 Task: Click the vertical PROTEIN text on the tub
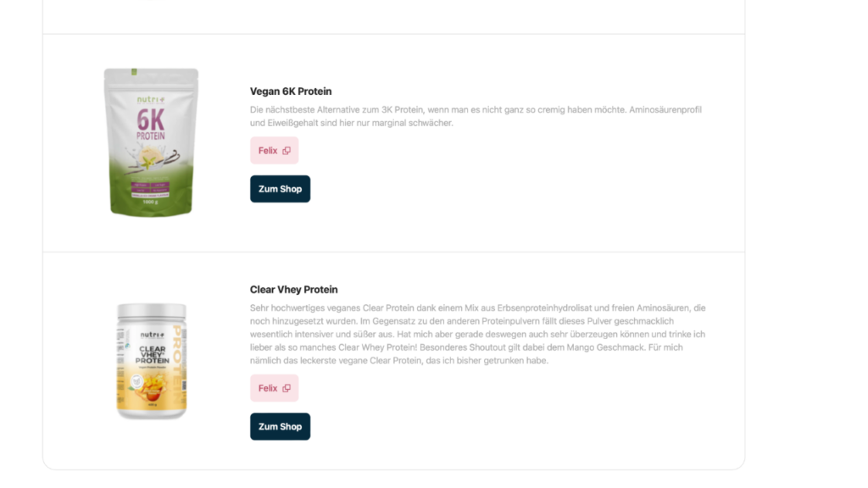coord(177,364)
